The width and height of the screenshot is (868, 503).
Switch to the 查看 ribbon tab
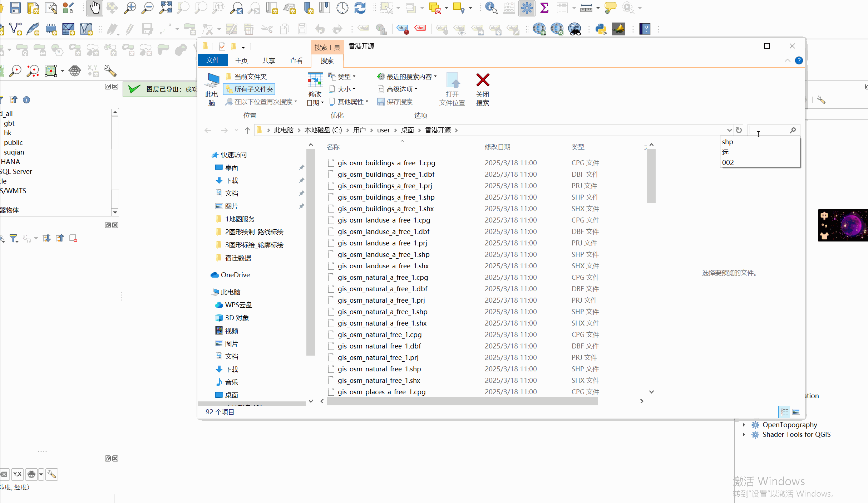[296, 60]
